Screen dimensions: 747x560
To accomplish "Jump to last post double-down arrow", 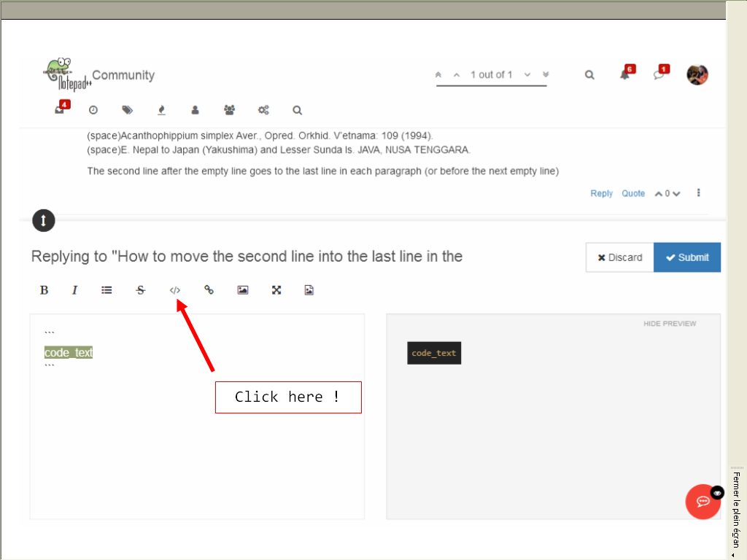I will click(x=546, y=74).
